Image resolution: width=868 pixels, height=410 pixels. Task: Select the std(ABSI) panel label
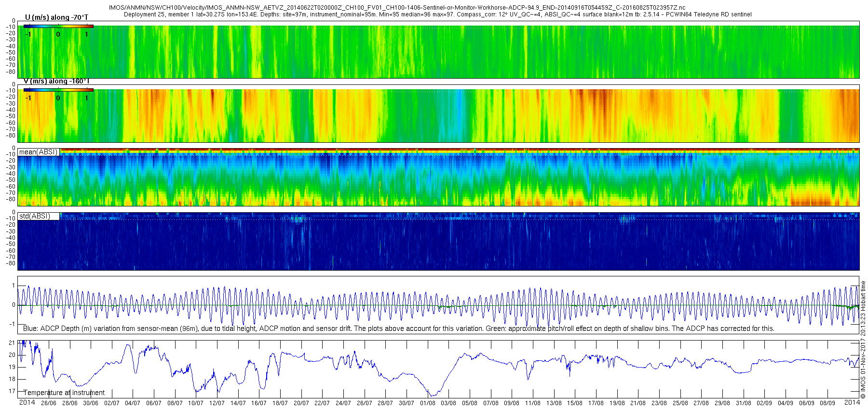(35, 216)
